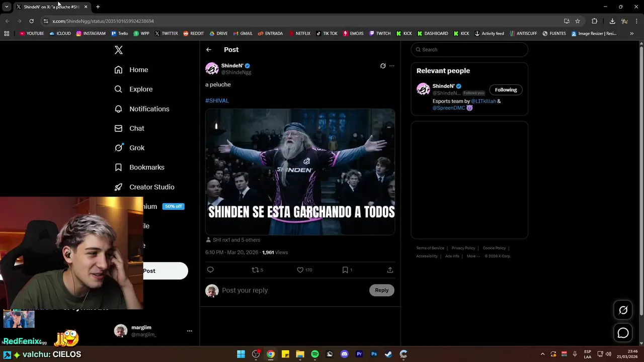
Task: Click the Chrome address bar URL
Action: pyautogui.click(x=103, y=21)
